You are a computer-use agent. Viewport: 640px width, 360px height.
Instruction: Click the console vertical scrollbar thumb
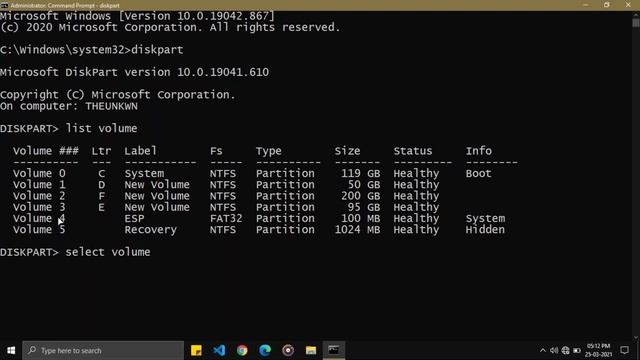click(x=636, y=23)
